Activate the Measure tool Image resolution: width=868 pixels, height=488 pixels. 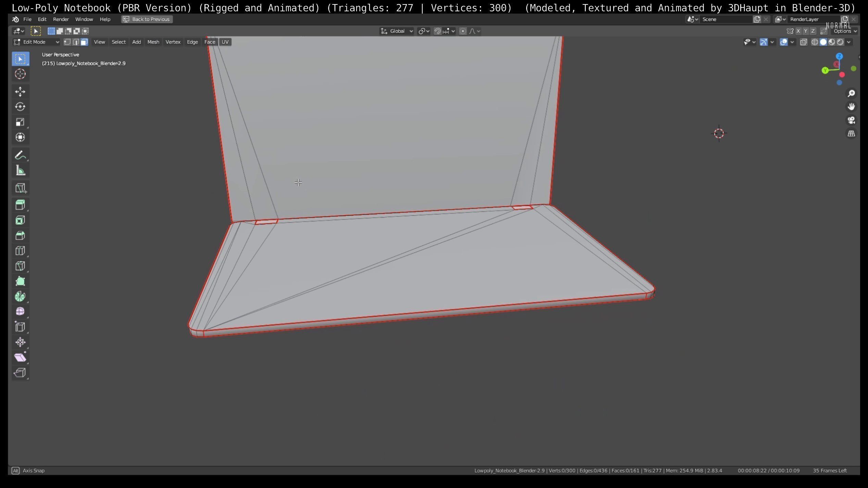20,171
